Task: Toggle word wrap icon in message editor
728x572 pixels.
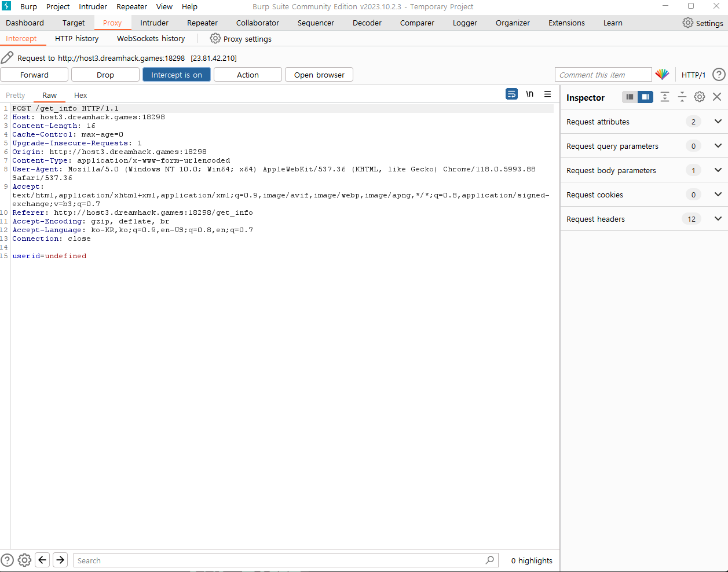Action: click(511, 94)
